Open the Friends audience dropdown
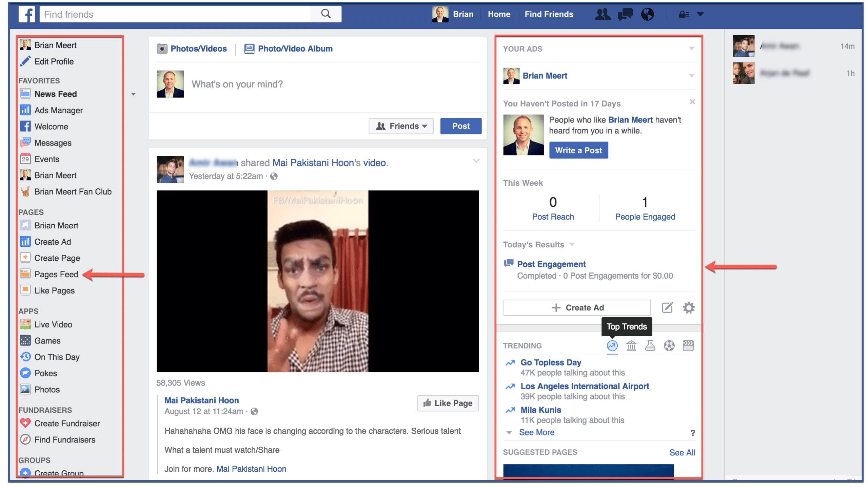This screenshot has width=868, height=487. click(x=401, y=126)
